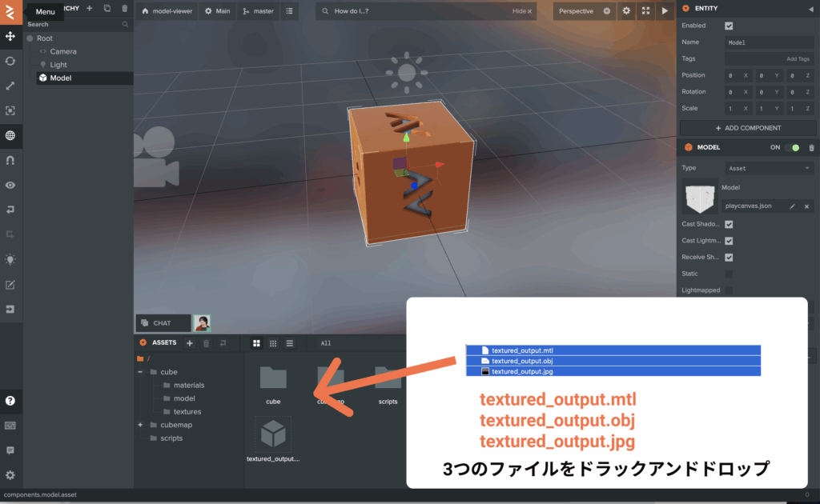Delete the Model component trash icon
Screen dimensions: 820x504
811,148
